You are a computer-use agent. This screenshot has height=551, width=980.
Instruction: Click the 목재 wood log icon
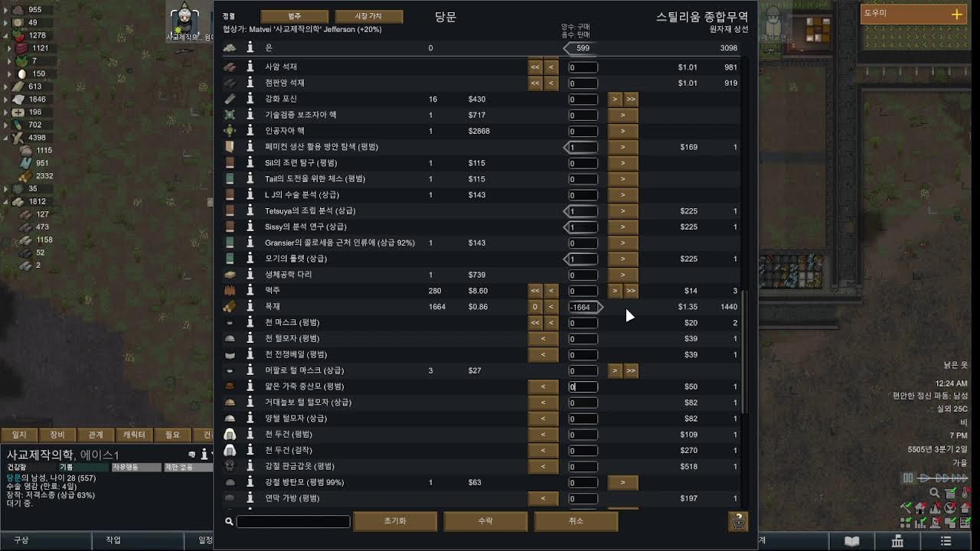[x=230, y=307]
